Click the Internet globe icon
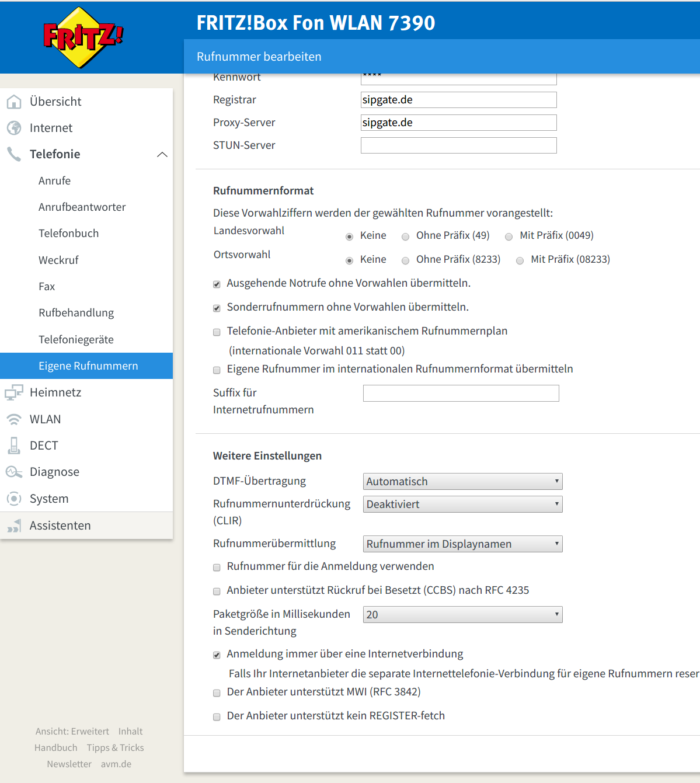 coord(14,128)
